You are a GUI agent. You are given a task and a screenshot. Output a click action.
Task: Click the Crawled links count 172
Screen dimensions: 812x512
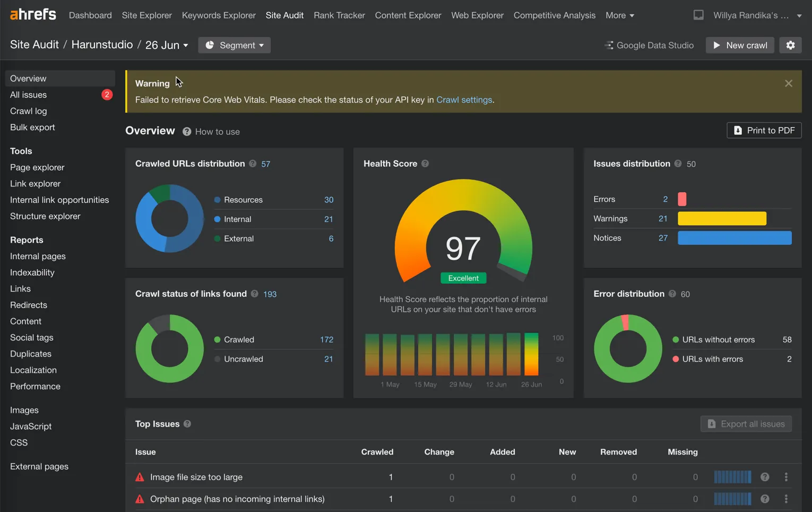coord(327,339)
